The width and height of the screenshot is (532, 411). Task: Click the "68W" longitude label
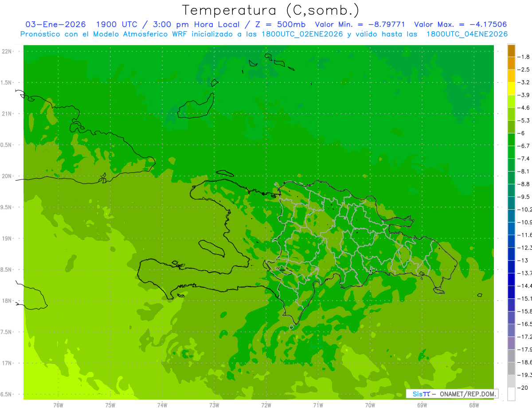click(474, 405)
